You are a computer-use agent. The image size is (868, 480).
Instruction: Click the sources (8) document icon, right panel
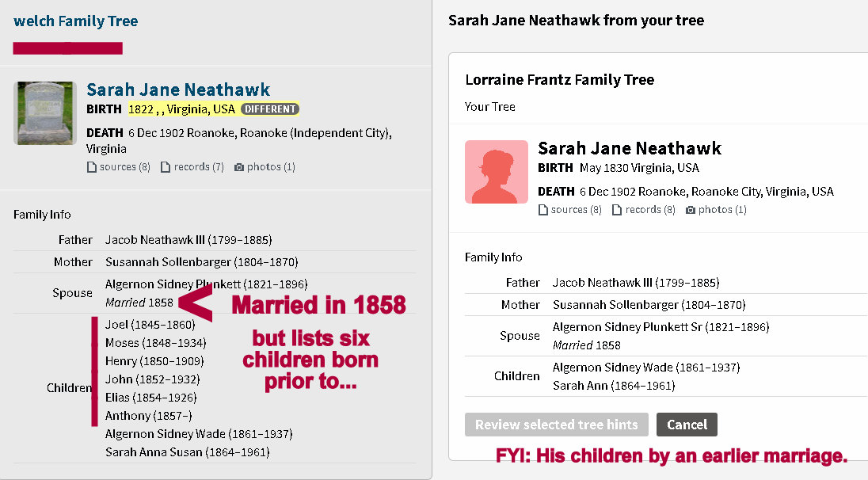point(542,210)
